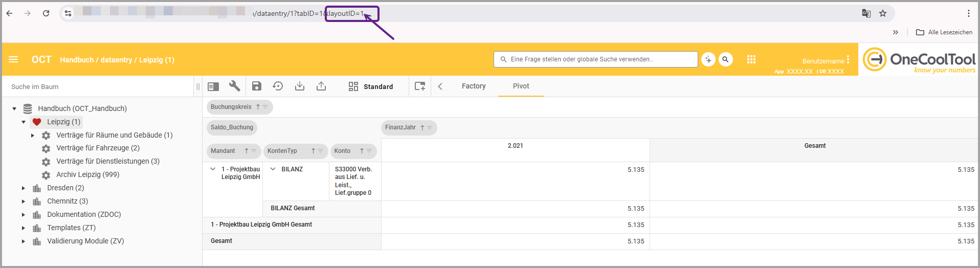Viewport: 980px width, 268px height.
Task: Click the download import icon
Action: [x=300, y=86]
